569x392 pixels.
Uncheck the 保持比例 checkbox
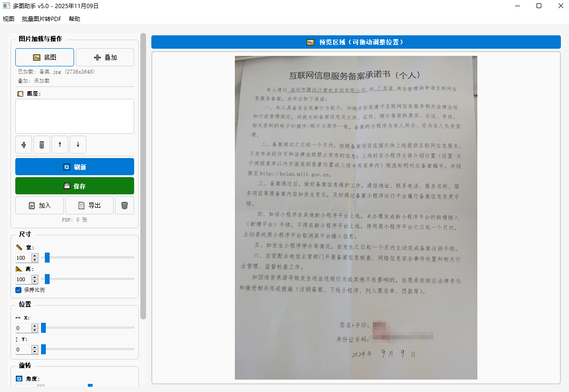click(x=18, y=290)
